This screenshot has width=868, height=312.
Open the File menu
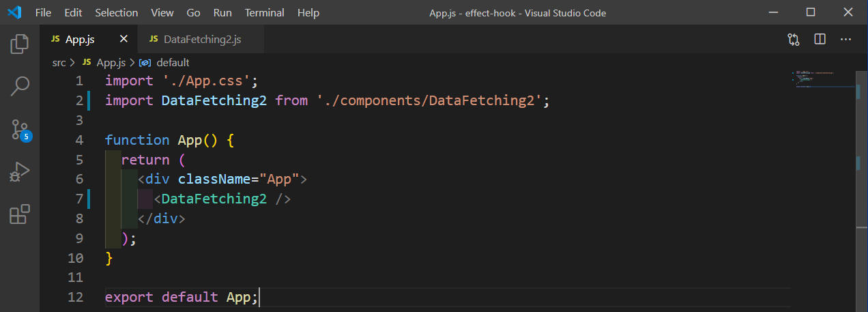point(42,12)
